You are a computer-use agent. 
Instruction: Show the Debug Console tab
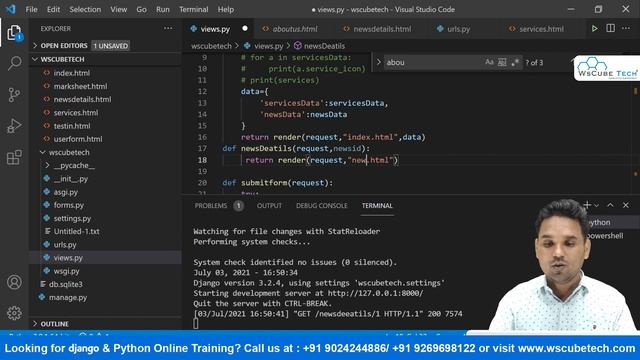[x=322, y=206]
